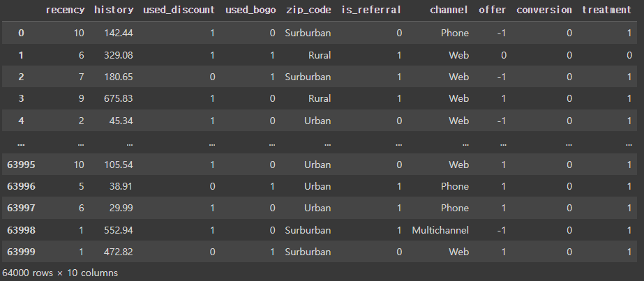Click history value 552.94
The image size is (644, 281).
(x=118, y=230)
